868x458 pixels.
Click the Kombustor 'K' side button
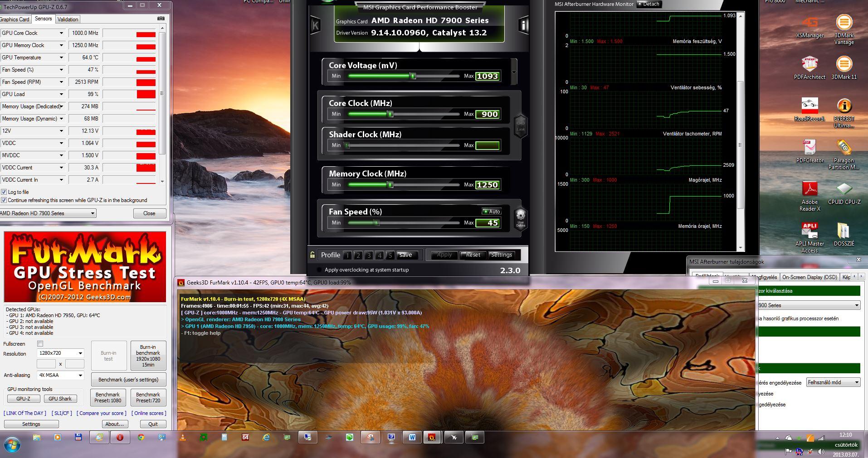315,25
